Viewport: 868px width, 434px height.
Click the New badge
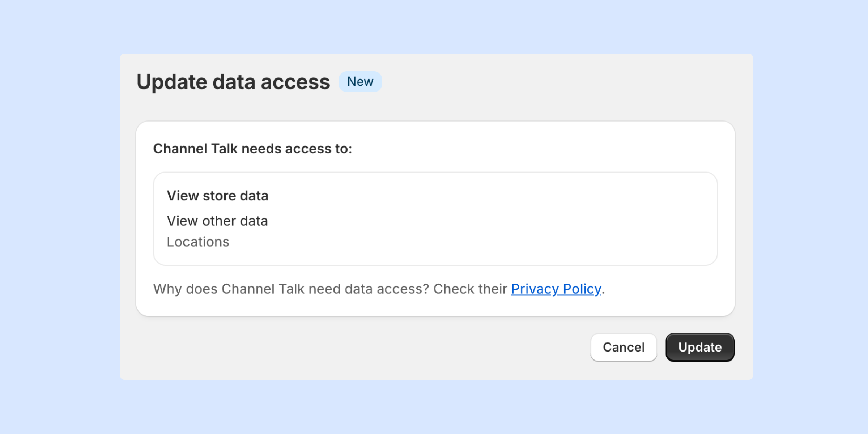tap(360, 82)
